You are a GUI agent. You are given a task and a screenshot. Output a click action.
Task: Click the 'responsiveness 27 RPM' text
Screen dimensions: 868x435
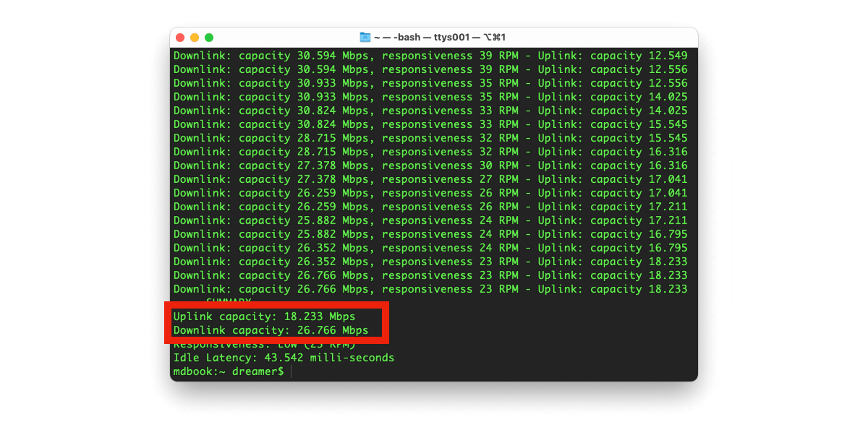(x=450, y=179)
